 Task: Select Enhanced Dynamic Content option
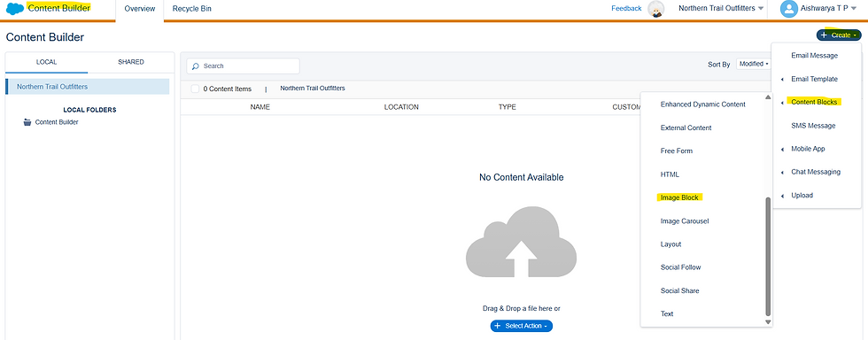pos(703,104)
